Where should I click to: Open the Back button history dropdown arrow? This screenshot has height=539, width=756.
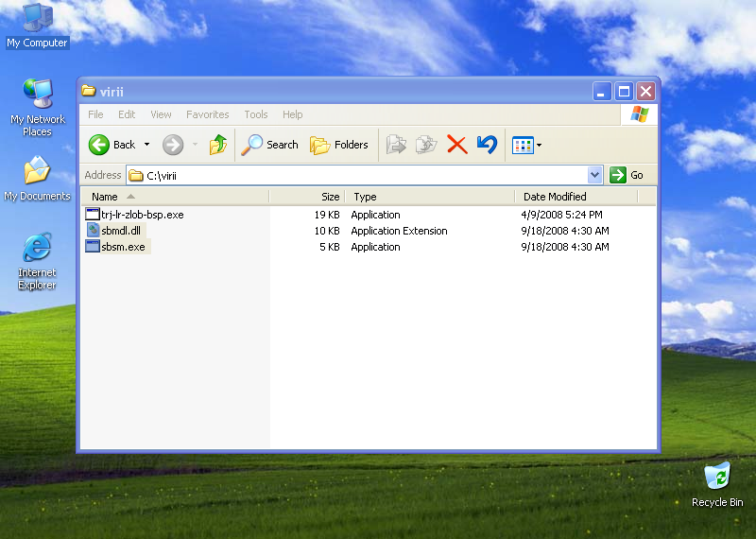pyautogui.click(x=146, y=145)
